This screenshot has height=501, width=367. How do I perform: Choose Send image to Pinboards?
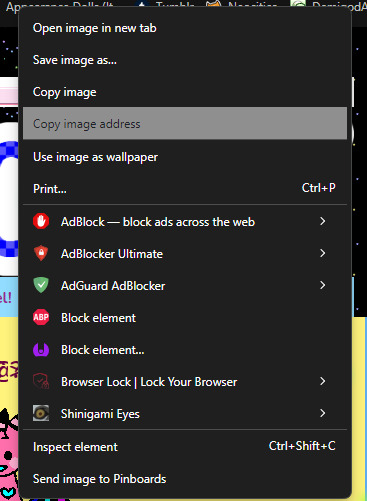tap(185, 479)
